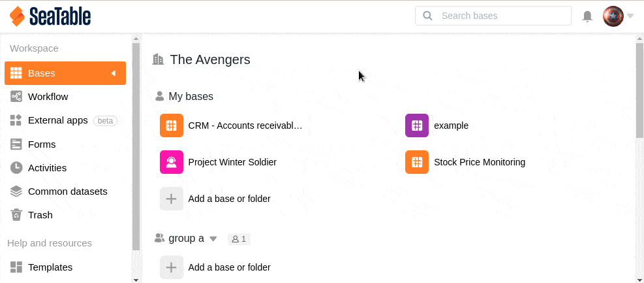
Task: Expand the group a dropdown arrow
Action: pos(213,239)
